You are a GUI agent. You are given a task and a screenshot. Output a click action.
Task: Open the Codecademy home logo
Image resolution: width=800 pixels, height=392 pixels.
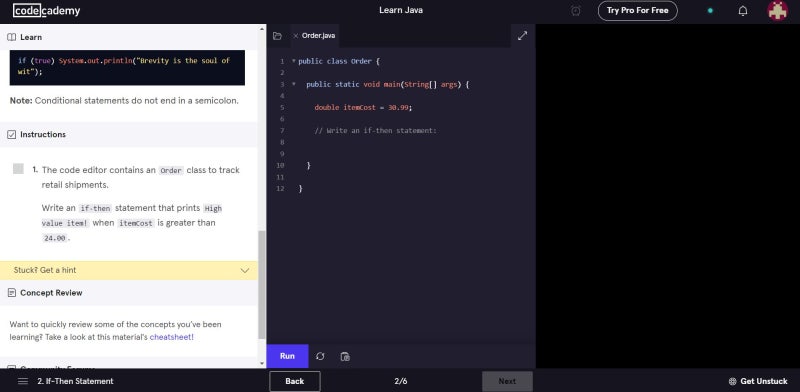[46, 11]
